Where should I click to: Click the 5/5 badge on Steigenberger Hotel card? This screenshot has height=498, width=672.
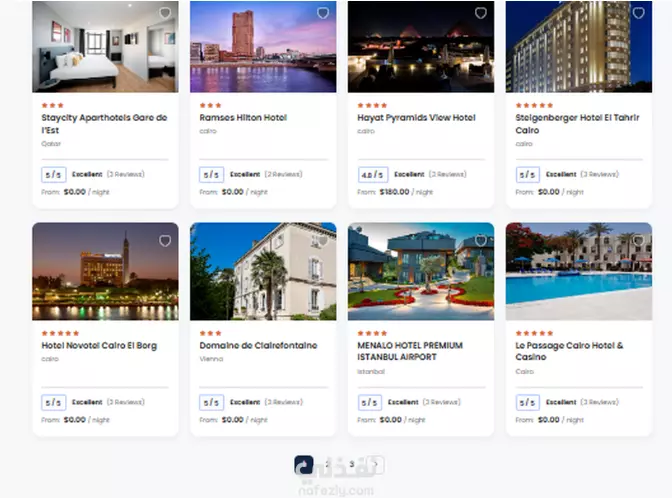527,174
